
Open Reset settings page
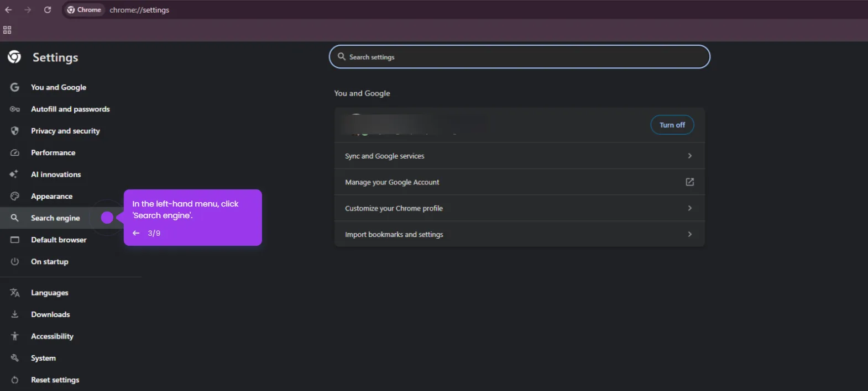[55, 380]
